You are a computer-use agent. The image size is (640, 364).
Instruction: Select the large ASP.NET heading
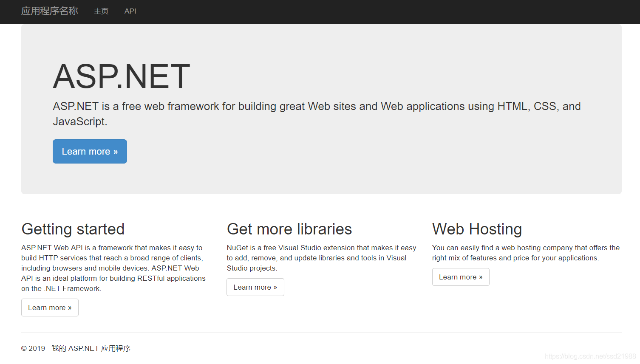(121, 76)
